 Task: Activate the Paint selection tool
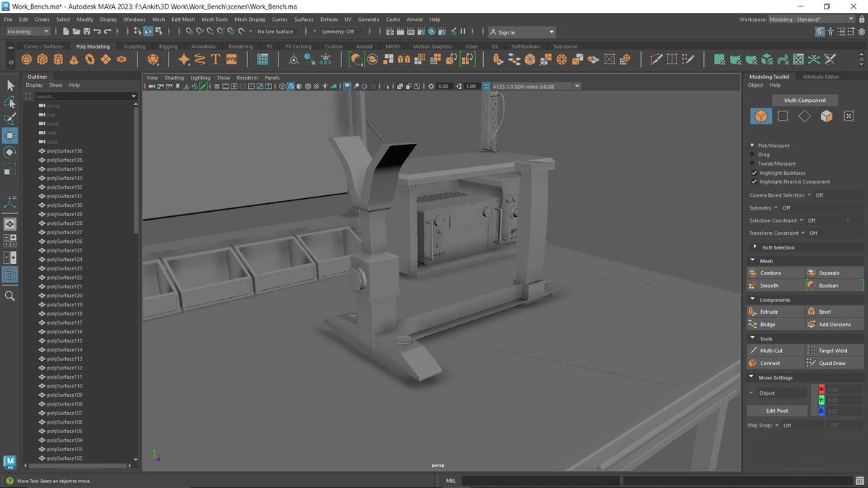pos(10,119)
